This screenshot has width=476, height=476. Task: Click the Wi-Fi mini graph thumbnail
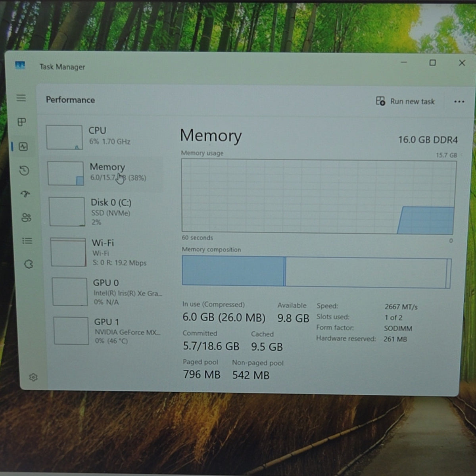pos(68,252)
